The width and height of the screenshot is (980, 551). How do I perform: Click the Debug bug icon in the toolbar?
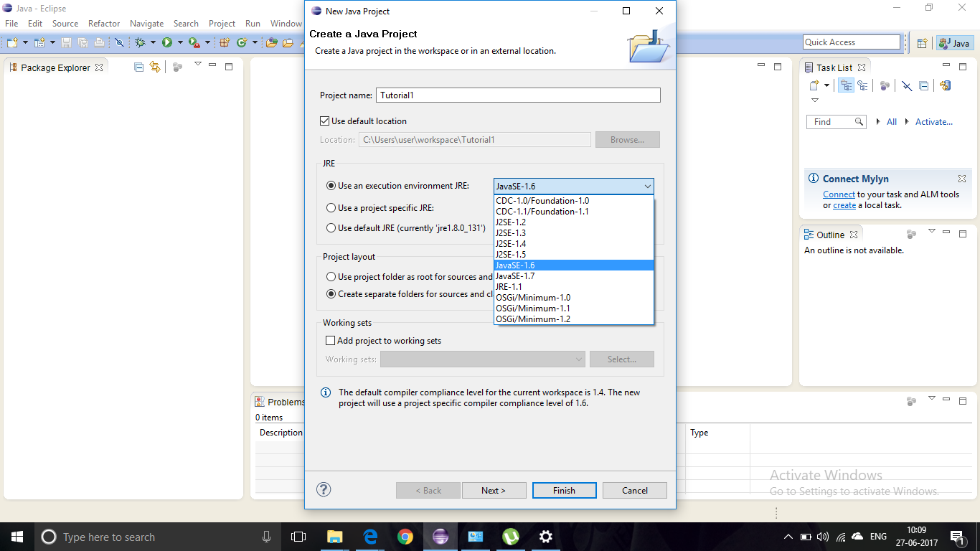click(140, 42)
